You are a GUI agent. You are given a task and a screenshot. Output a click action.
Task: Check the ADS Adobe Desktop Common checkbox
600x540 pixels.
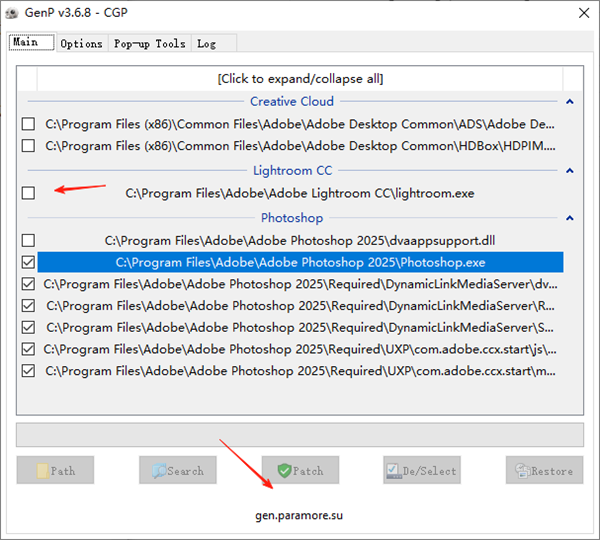[x=28, y=124]
